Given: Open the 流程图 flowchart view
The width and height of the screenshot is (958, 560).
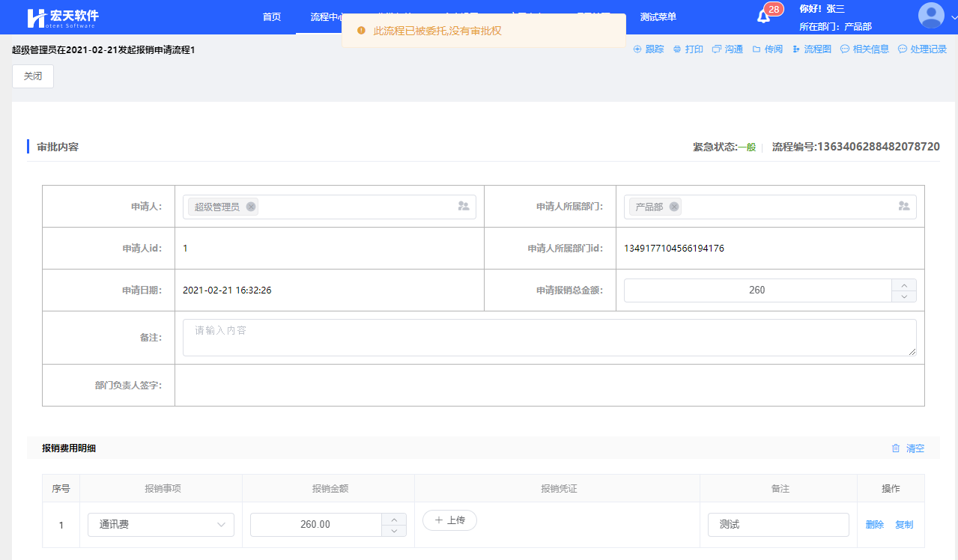Looking at the screenshot, I should [x=812, y=49].
